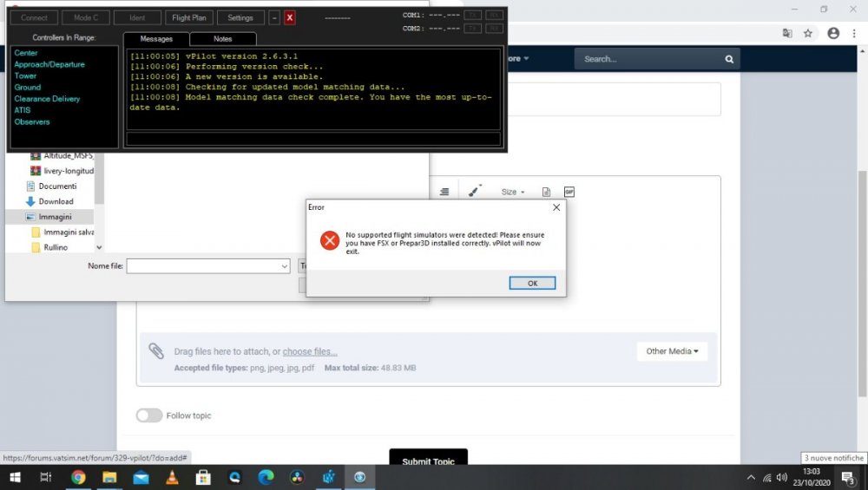Screen dimensions: 868x490
Task: Open the Nome file combo box dropdown
Action: (x=284, y=266)
